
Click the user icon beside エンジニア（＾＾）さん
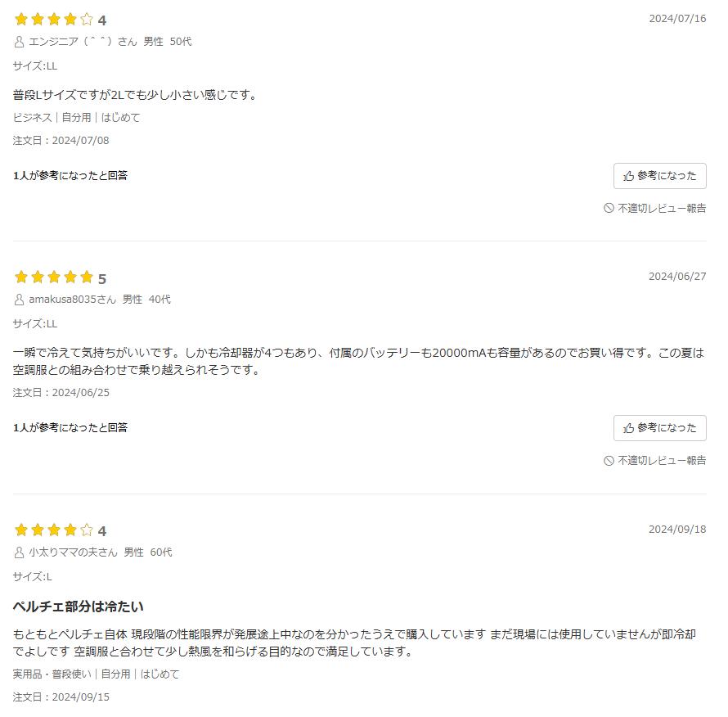click(x=19, y=42)
